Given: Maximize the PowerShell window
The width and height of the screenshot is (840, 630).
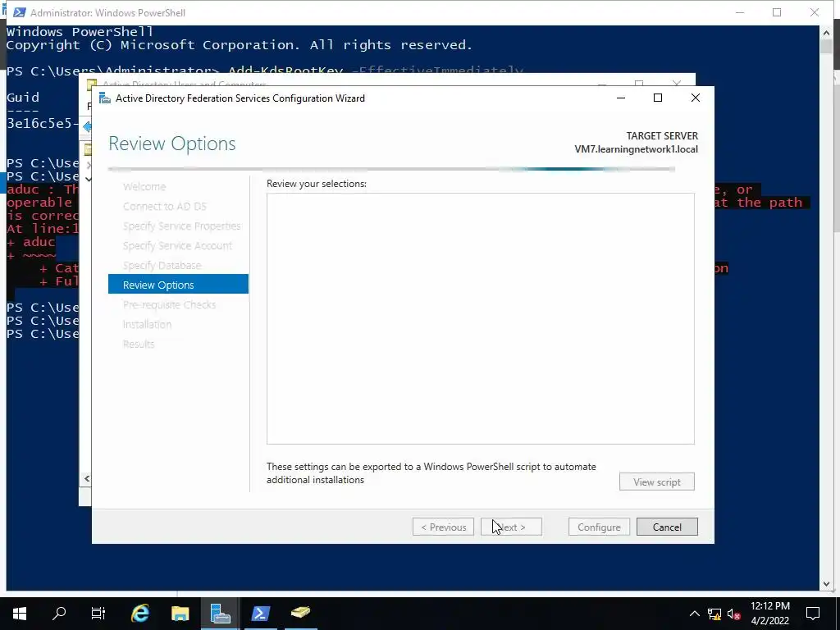Looking at the screenshot, I should (x=777, y=12).
